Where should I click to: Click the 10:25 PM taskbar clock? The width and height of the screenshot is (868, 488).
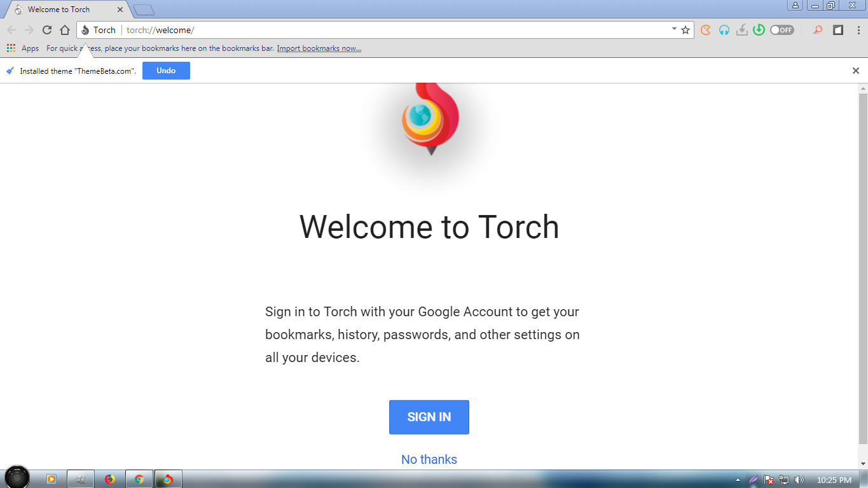coord(834,480)
